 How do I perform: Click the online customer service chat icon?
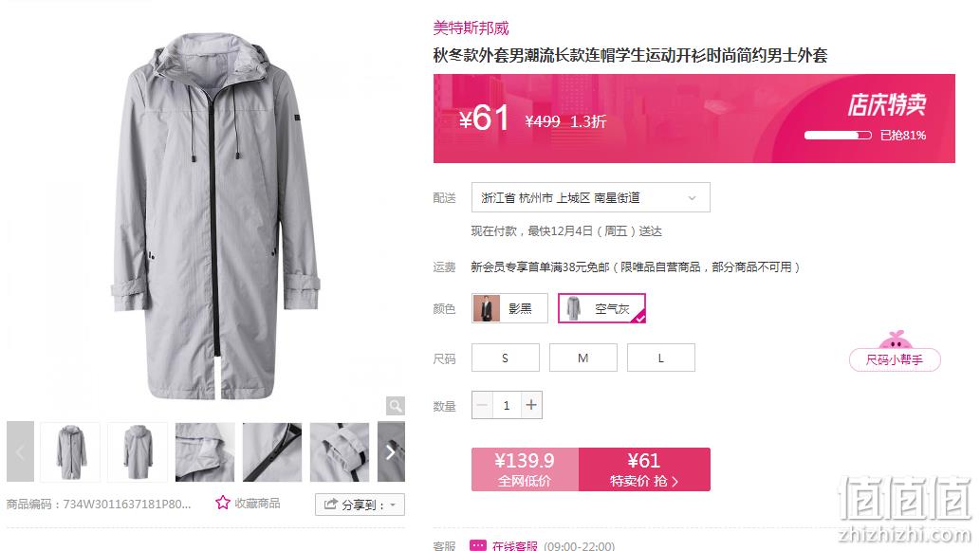click(477, 545)
